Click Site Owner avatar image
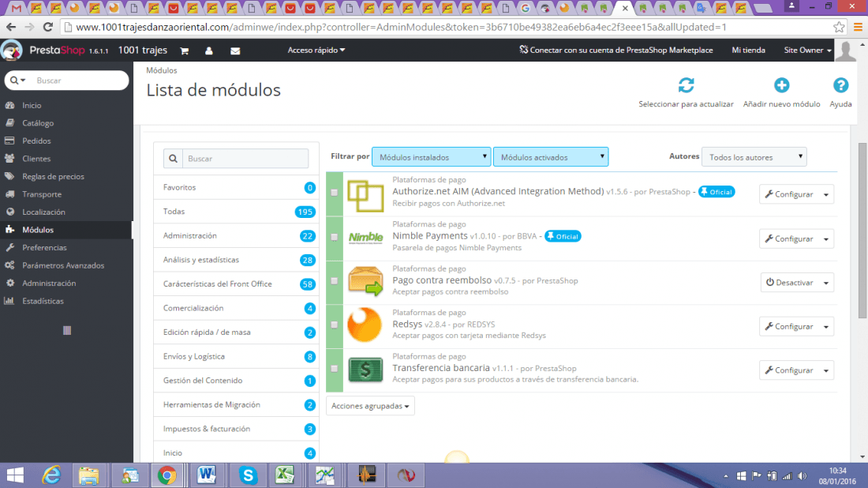Viewport: 868px width, 488px height. tap(845, 50)
